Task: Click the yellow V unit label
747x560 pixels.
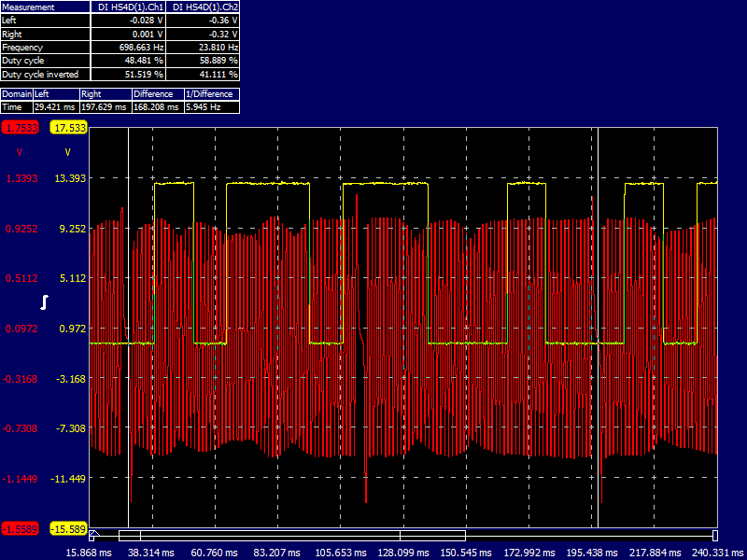Action: [67, 151]
